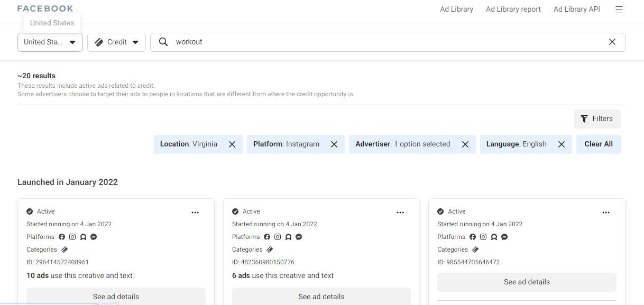Remove the Location: Virginia filter

pos(232,144)
